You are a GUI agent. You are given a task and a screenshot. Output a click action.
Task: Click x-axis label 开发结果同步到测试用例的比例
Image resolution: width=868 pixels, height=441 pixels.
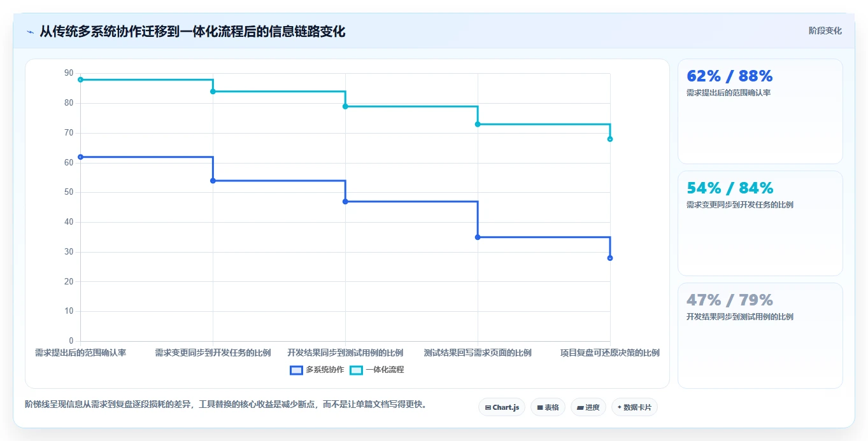345,353
